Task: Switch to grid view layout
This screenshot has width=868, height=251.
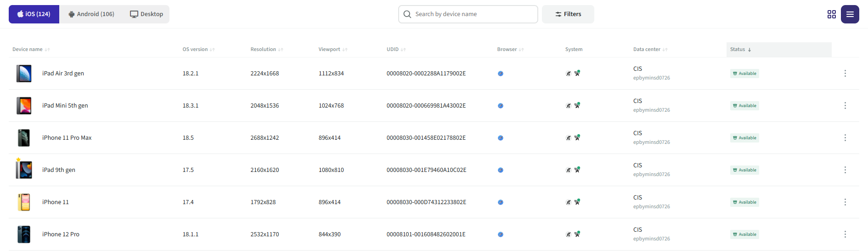Action: (832, 14)
